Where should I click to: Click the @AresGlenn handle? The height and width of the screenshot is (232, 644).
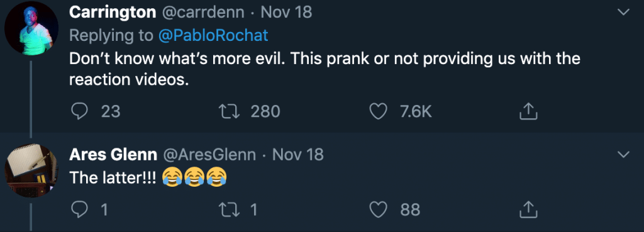(209, 155)
